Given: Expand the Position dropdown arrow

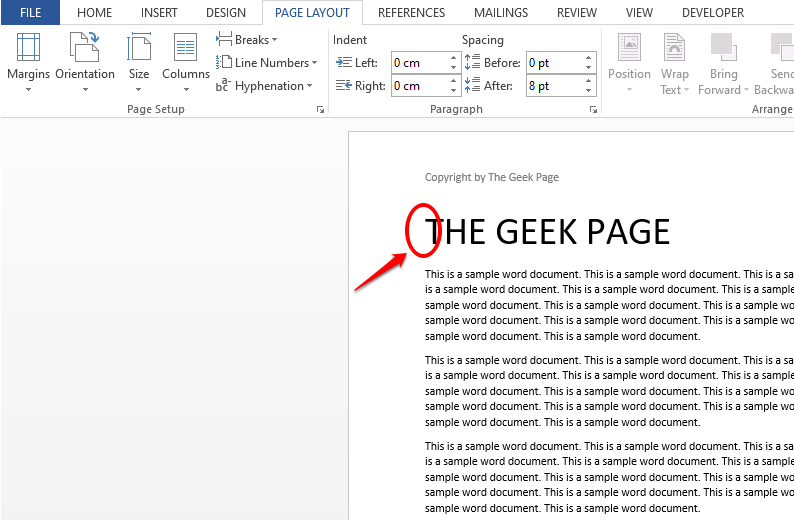Looking at the screenshot, I should 629,90.
